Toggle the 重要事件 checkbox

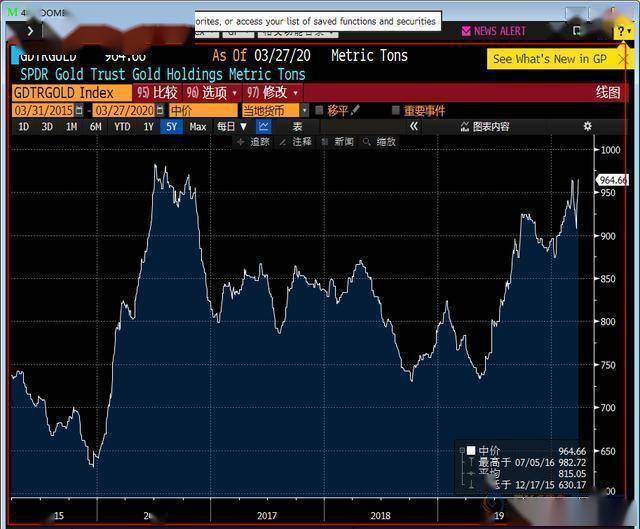point(396,110)
